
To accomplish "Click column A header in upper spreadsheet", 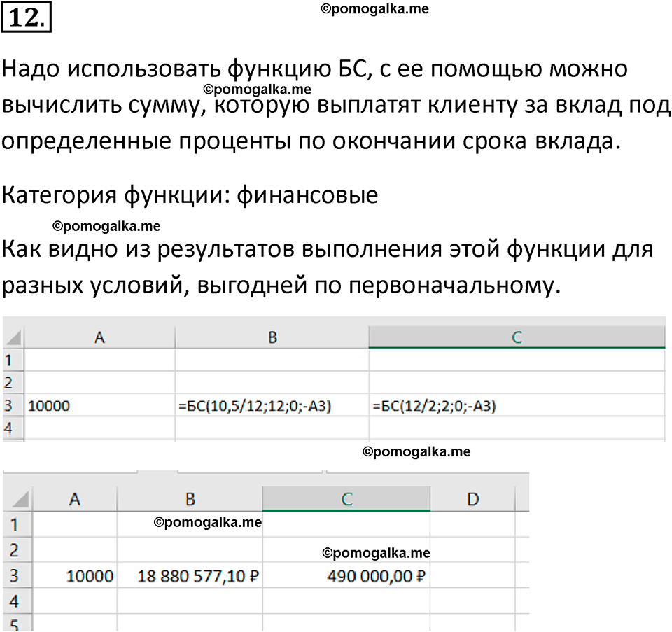I will pos(99,337).
